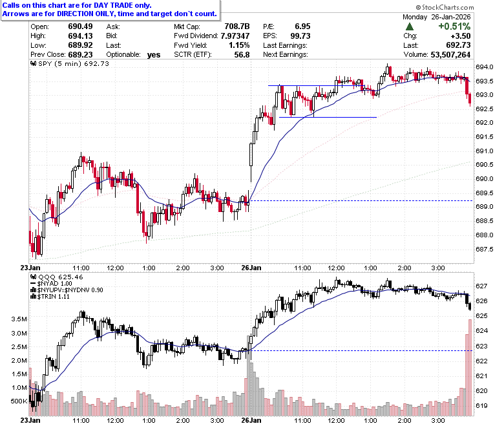Click the SPY candlestick icon in the legend
This screenshot has width=504, height=426.
point(33,63)
